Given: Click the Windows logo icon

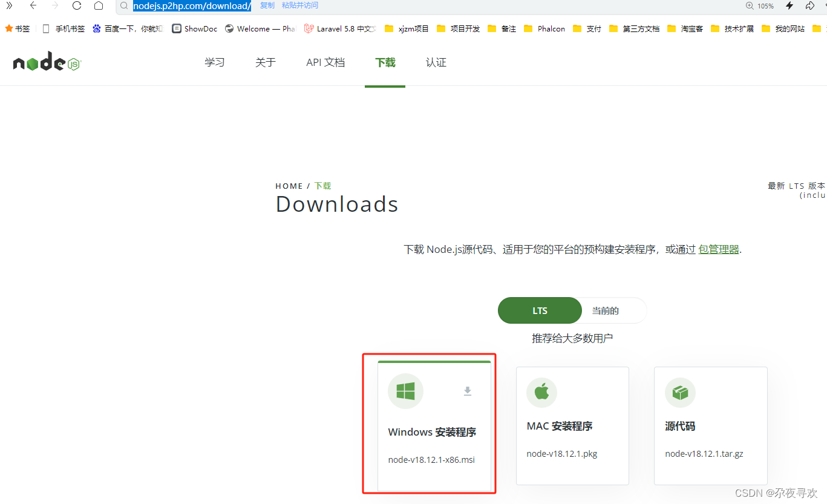Looking at the screenshot, I should [405, 391].
